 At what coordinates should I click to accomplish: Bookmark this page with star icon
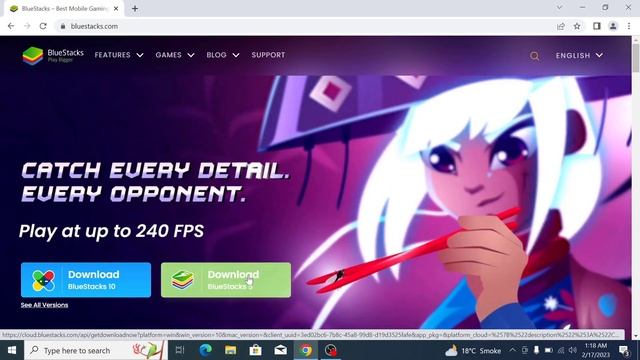(577, 26)
